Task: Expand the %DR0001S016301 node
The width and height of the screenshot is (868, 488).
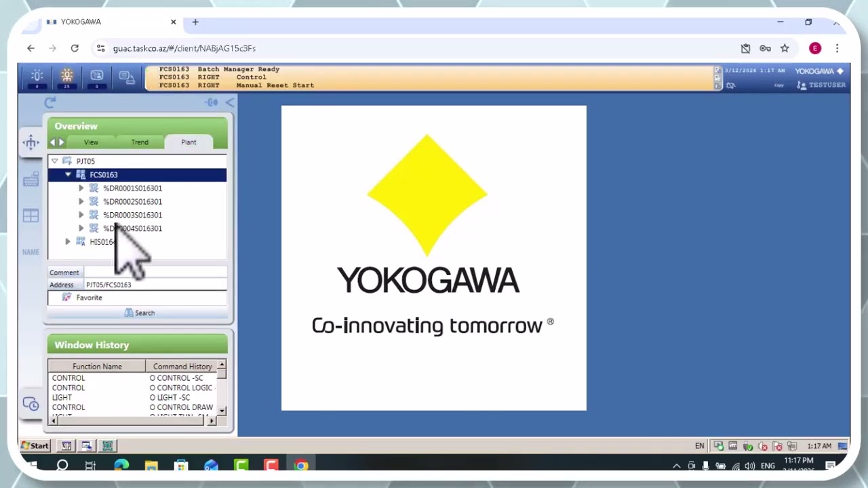Action: pos(81,188)
